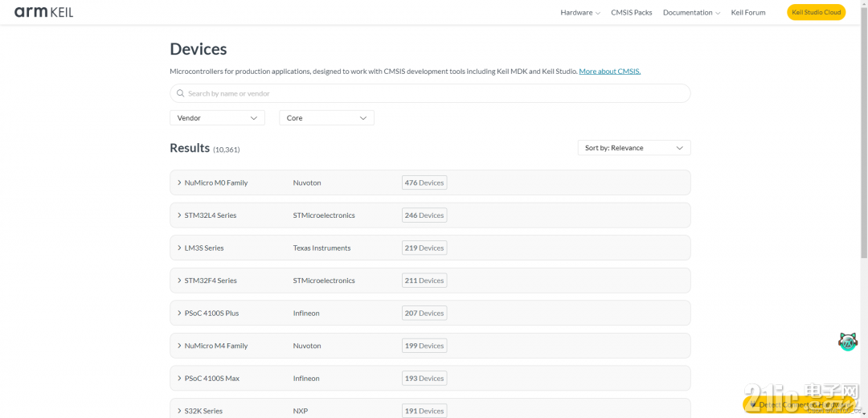868x418 pixels.
Task: Click NXP vendor text
Action: (300, 412)
